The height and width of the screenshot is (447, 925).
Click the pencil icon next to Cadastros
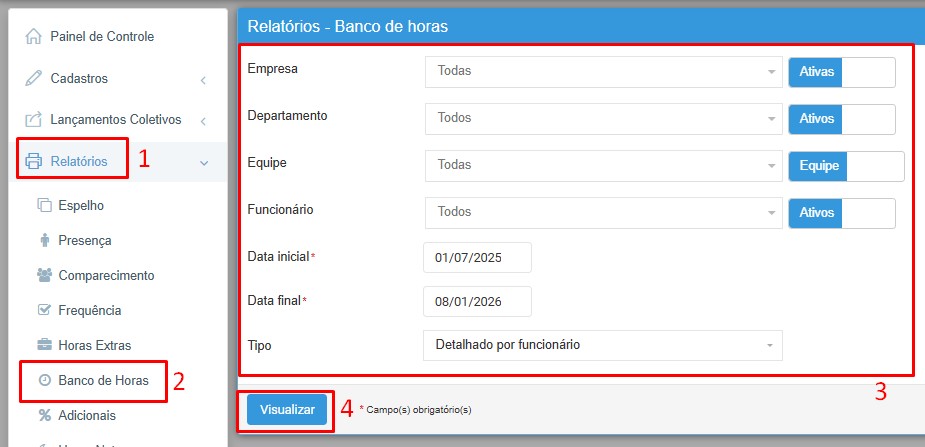[34, 78]
